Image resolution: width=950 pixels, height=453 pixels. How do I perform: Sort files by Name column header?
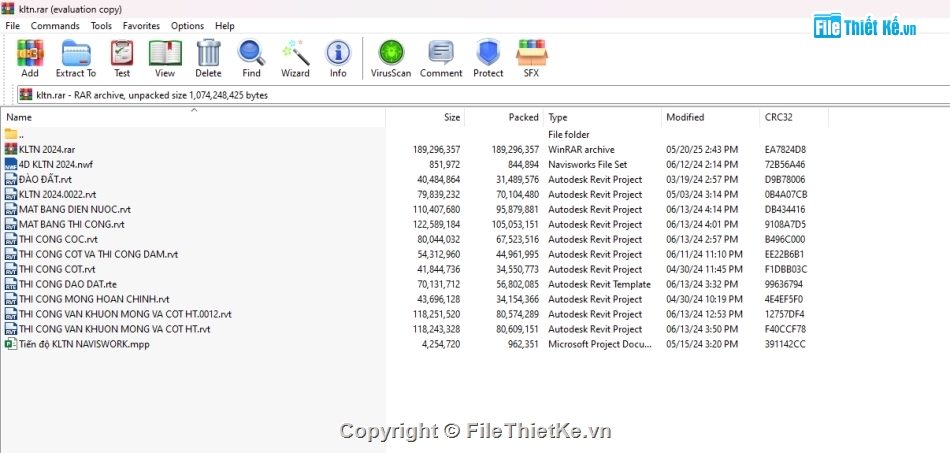pyautogui.click(x=193, y=117)
